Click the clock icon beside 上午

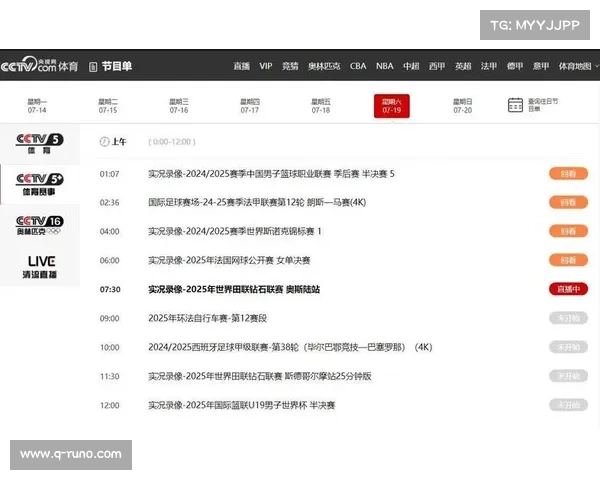(104, 142)
